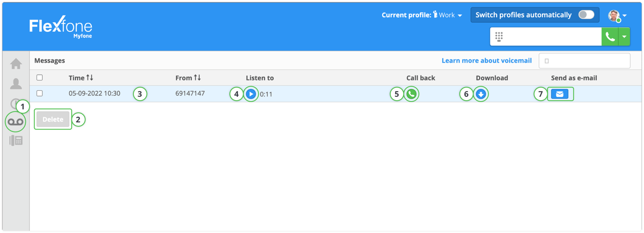Open the Current profile Work dropdown

pos(447,15)
